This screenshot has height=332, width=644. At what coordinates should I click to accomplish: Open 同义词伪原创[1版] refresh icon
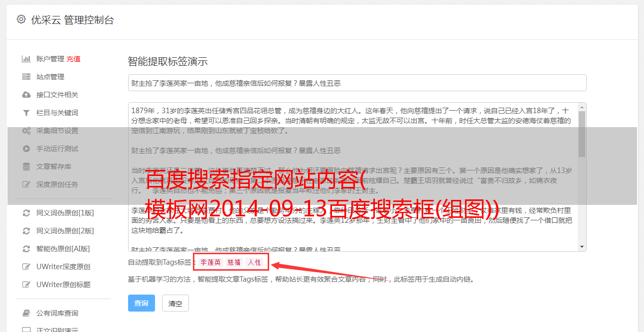(x=26, y=213)
